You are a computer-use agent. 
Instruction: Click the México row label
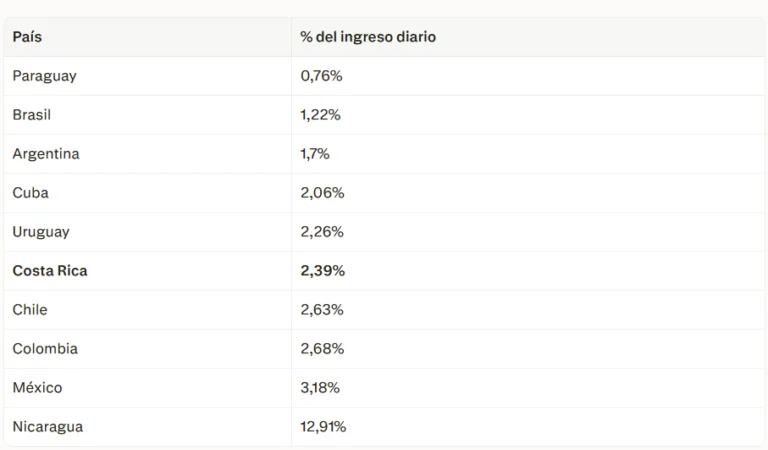coord(38,387)
